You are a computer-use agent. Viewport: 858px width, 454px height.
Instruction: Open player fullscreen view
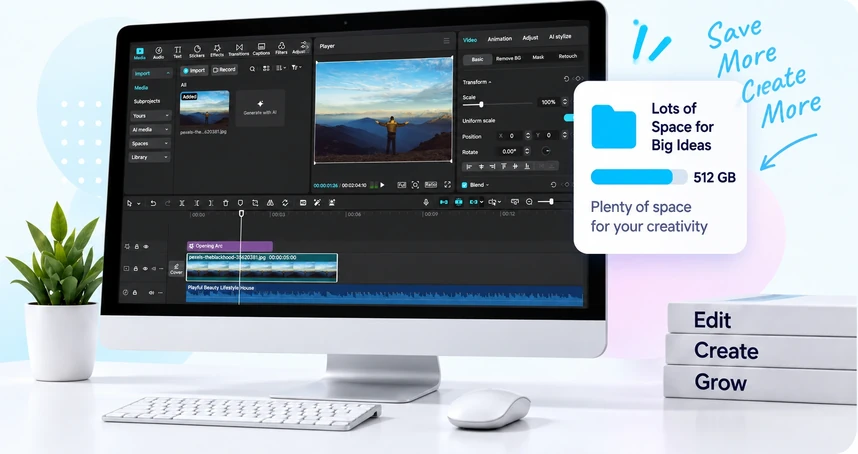447,185
